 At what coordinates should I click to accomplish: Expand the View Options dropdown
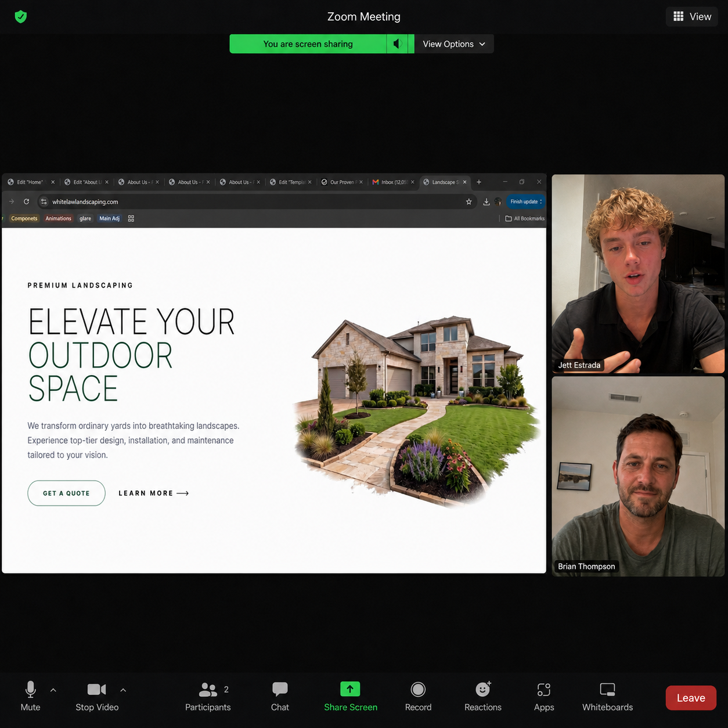click(x=454, y=44)
